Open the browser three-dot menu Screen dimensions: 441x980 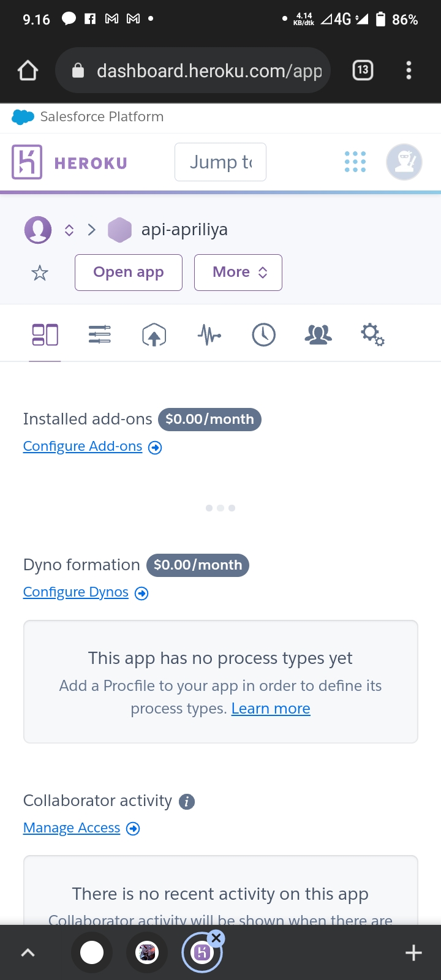coord(409,70)
